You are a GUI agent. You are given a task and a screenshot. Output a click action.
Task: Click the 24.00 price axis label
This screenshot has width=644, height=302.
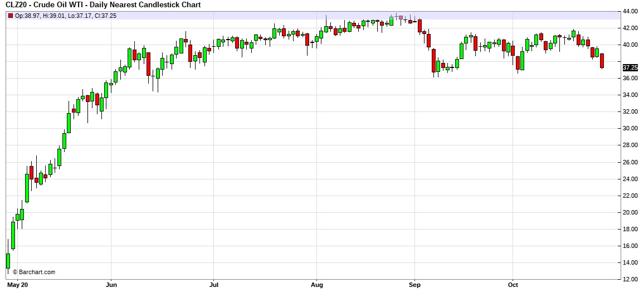click(x=631, y=179)
